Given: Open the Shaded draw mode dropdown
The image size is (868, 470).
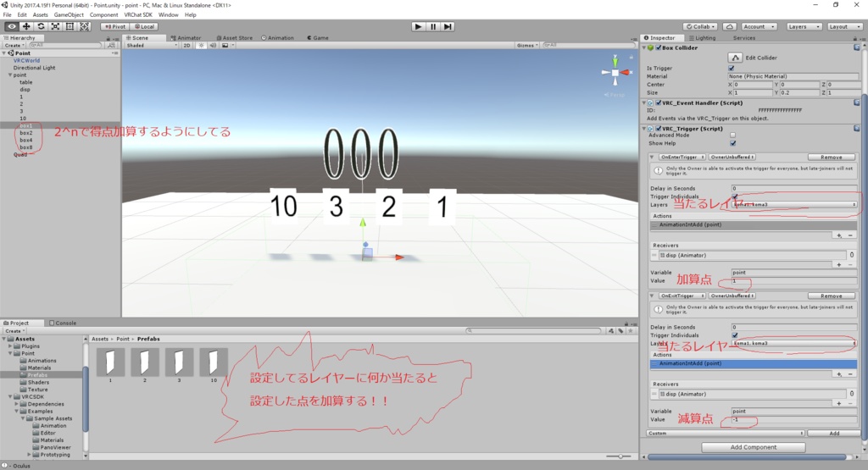Looking at the screenshot, I should (152, 46).
